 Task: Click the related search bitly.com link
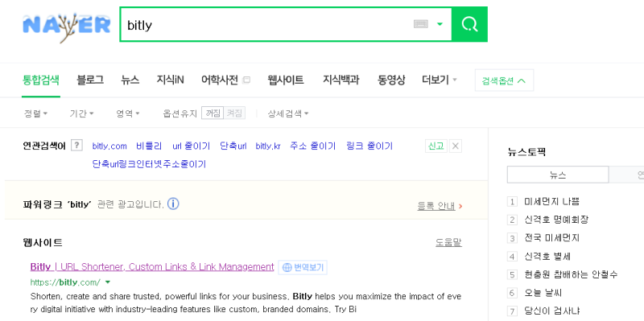coord(109,146)
